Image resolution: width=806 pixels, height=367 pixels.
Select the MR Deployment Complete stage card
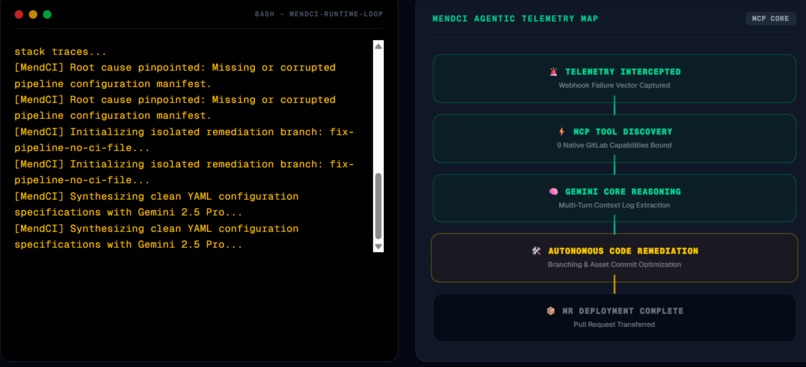tap(614, 317)
